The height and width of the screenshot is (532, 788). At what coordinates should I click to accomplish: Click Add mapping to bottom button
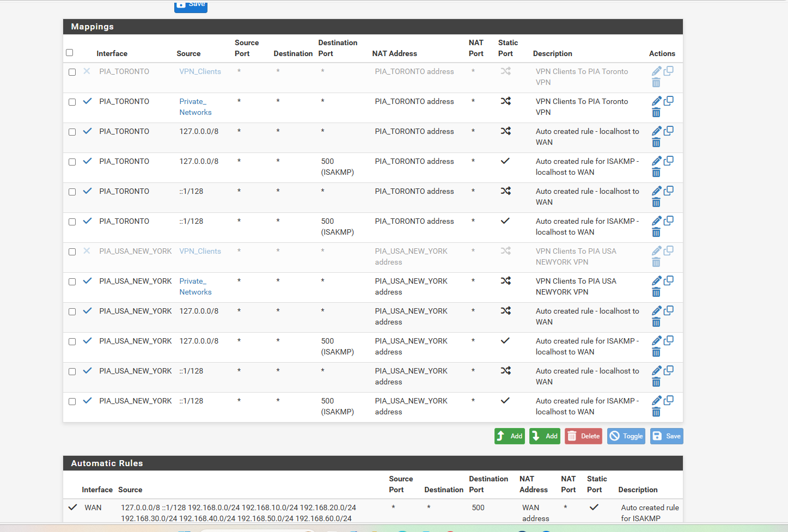(545, 436)
